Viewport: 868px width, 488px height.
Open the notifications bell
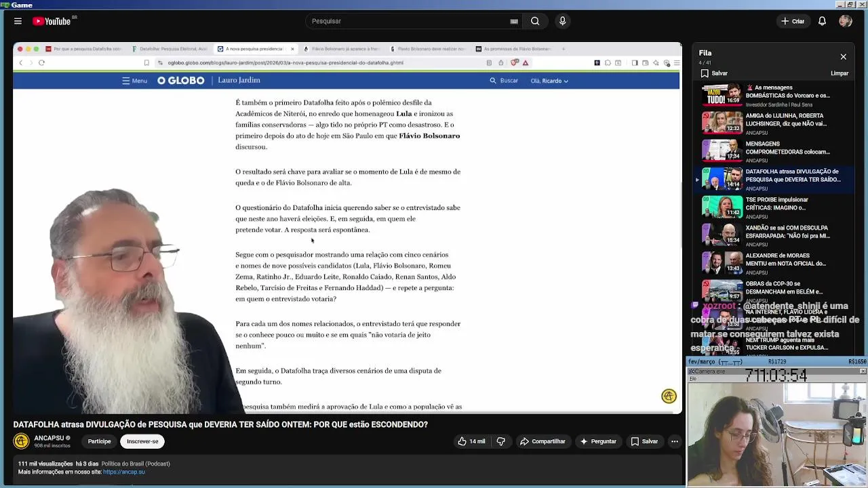coord(822,21)
